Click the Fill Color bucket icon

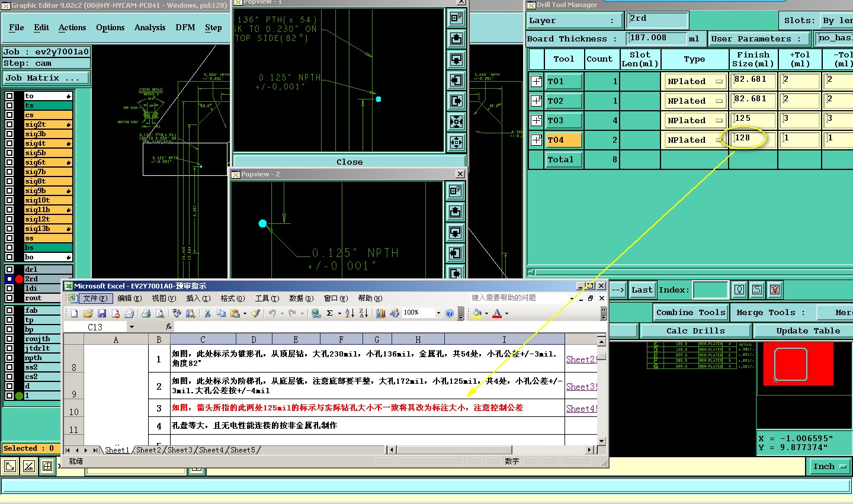pos(477,313)
